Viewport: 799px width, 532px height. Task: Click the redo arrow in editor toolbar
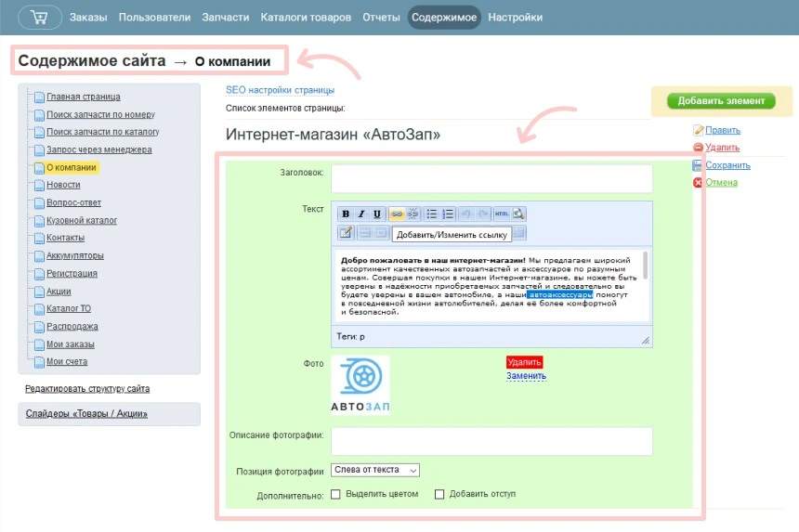(482, 214)
